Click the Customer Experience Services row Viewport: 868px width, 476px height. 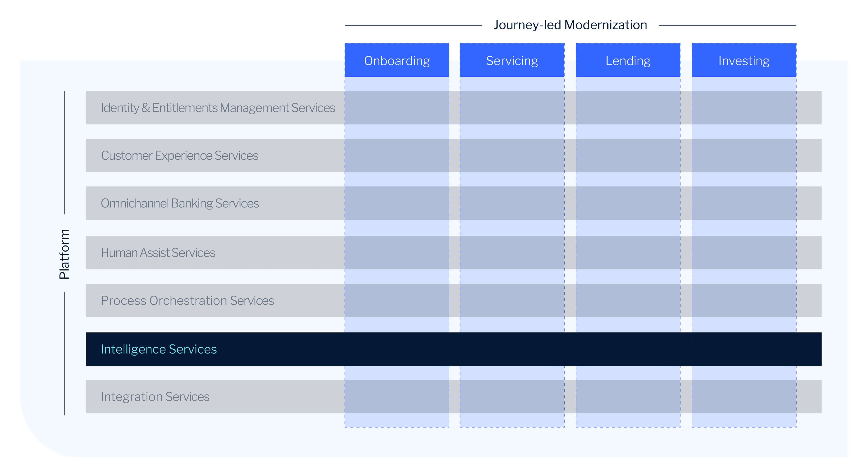[180, 155]
